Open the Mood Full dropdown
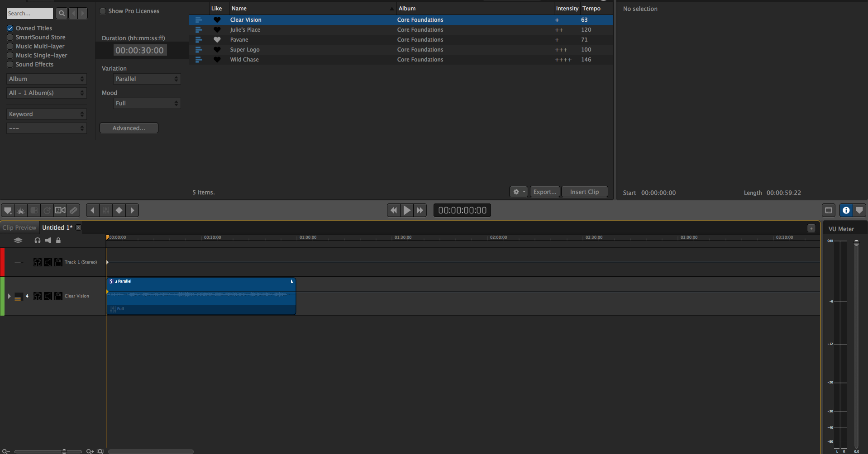 147,103
